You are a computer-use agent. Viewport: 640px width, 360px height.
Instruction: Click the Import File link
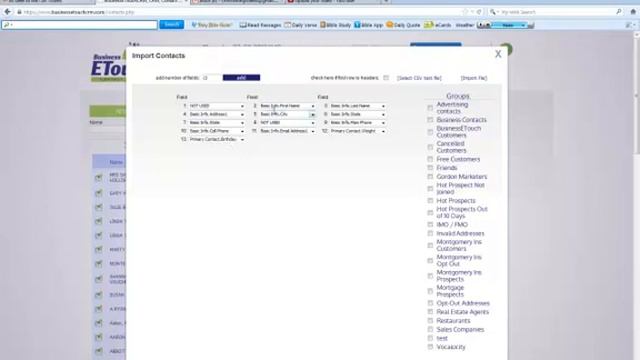(x=473, y=78)
